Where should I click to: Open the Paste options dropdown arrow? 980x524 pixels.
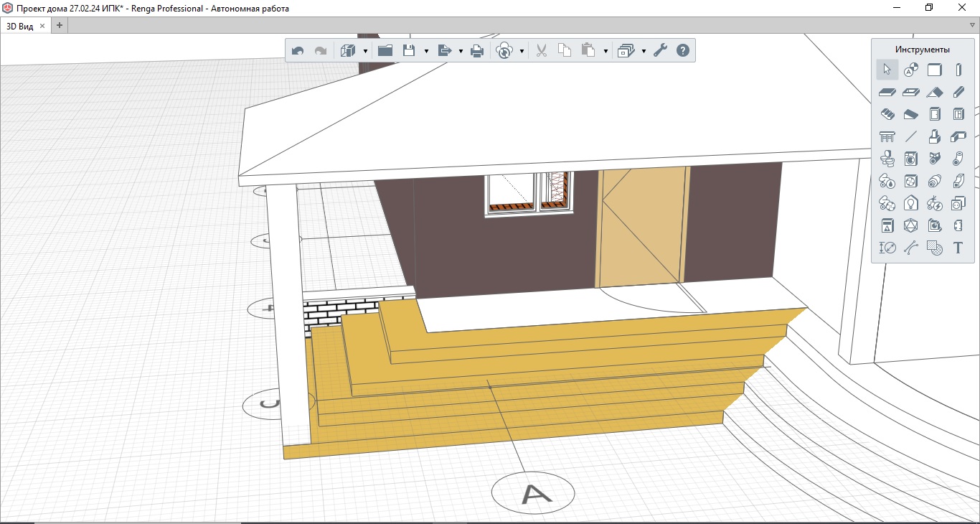(x=606, y=51)
